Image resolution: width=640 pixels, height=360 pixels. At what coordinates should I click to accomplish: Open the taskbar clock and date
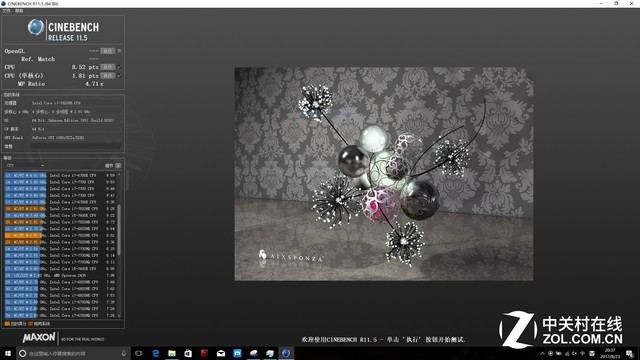coord(610,353)
